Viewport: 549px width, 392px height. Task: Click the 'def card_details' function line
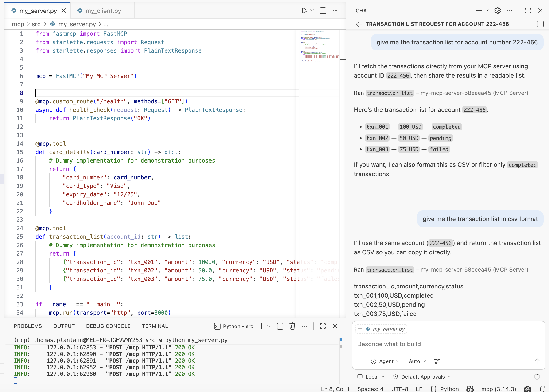point(108,152)
